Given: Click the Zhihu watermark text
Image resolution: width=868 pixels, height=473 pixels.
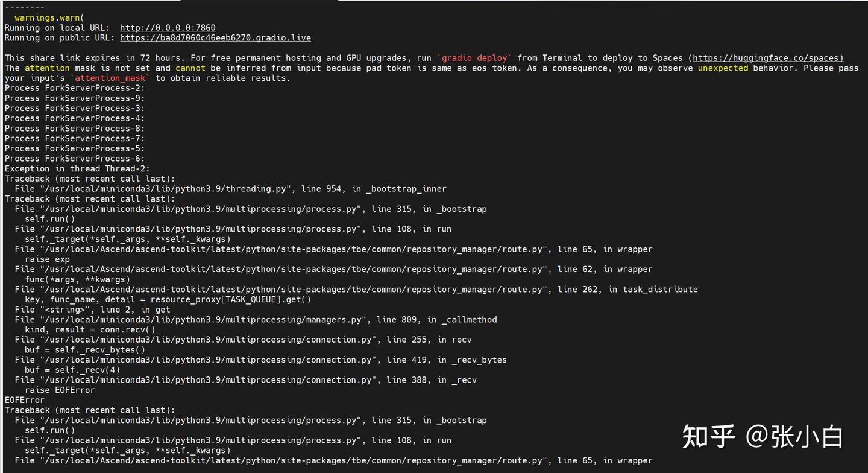Looking at the screenshot, I should pyautogui.click(x=762, y=437).
